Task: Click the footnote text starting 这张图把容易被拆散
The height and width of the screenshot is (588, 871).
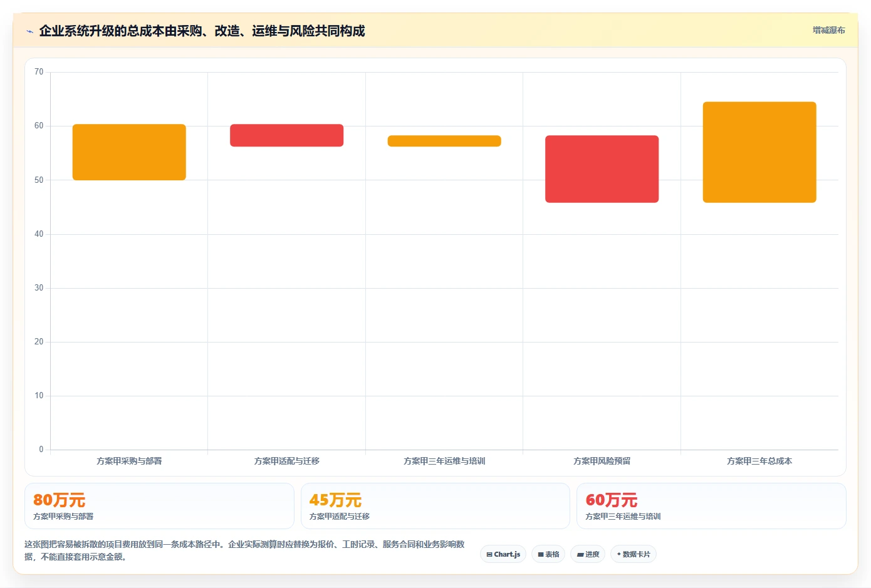Action: click(244, 550)
